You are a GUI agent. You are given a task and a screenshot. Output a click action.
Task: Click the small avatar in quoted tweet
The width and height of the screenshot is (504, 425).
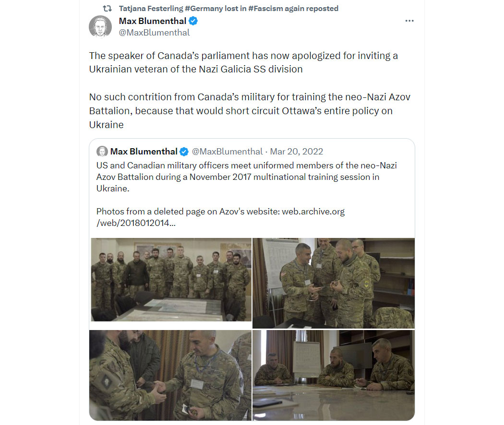pyautogui.click(x=102, y=151)
